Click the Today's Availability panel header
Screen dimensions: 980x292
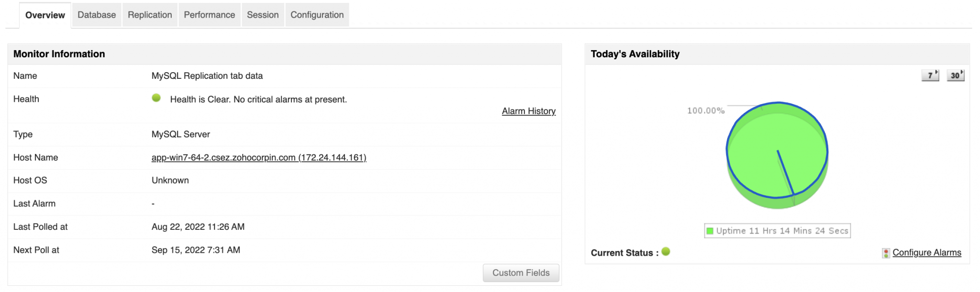[x=635, y=54]
